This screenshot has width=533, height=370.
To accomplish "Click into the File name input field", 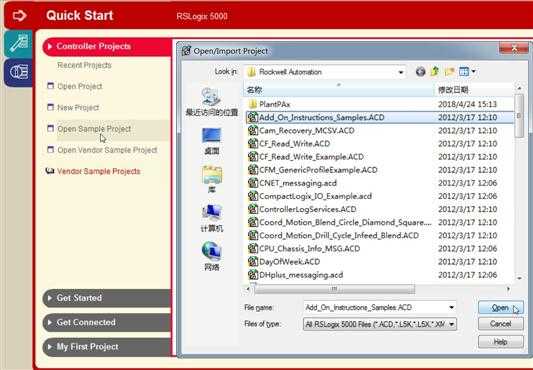I will point(376,307).
